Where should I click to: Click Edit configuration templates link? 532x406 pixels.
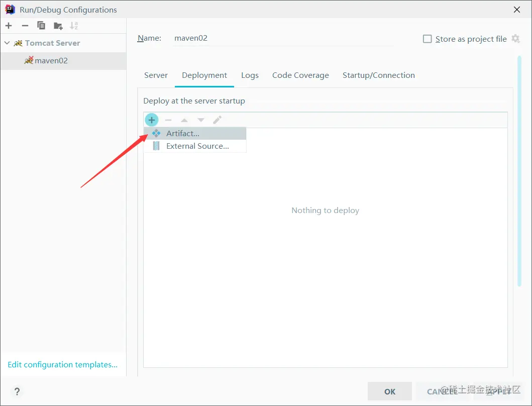[x=62, y=365]
